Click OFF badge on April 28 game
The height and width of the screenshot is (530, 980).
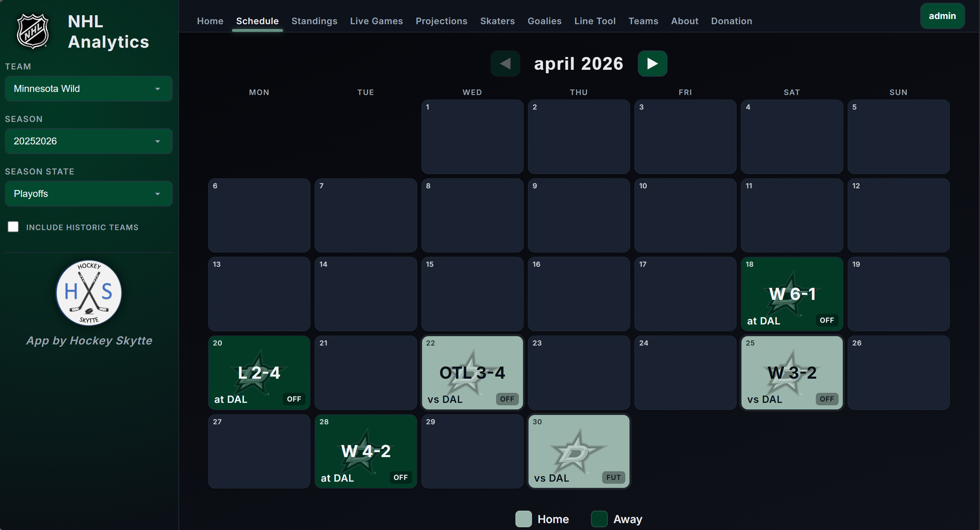click(400, 477)
